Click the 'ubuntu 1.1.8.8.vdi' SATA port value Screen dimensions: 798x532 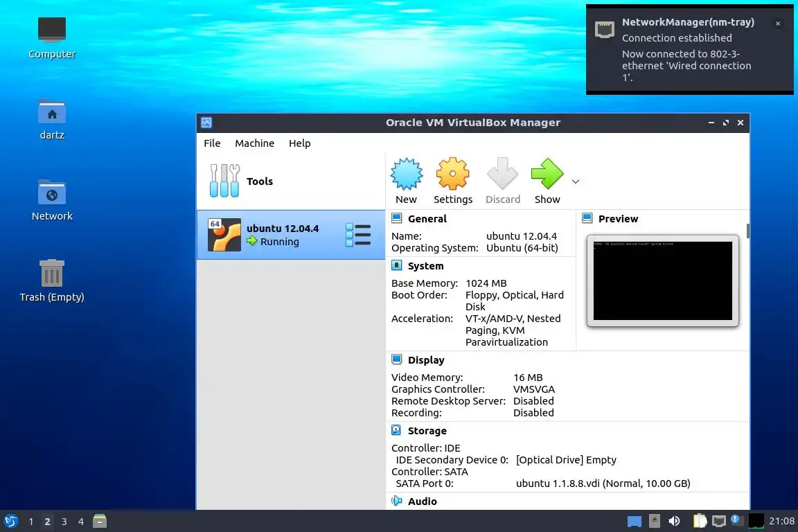(603, 483)
